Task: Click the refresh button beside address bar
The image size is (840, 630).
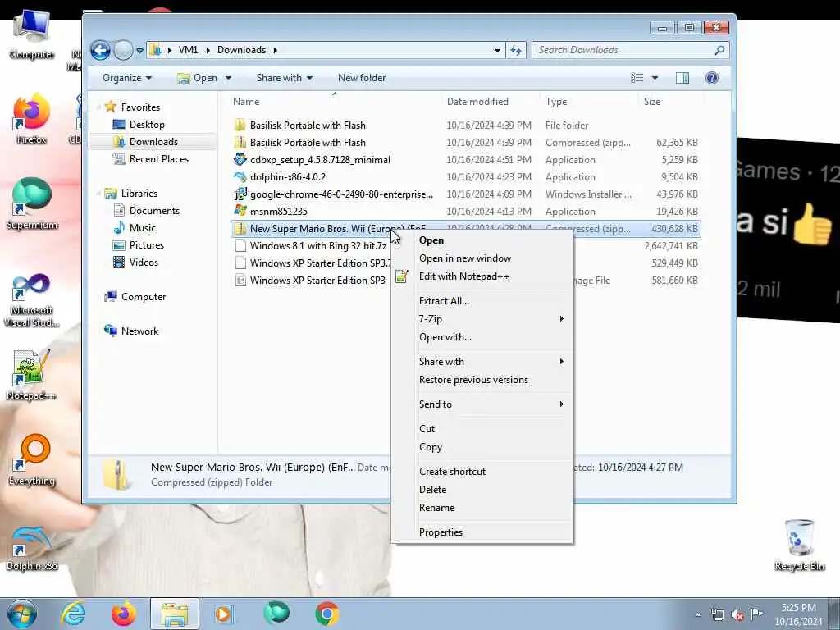Action: click(516, 50)
